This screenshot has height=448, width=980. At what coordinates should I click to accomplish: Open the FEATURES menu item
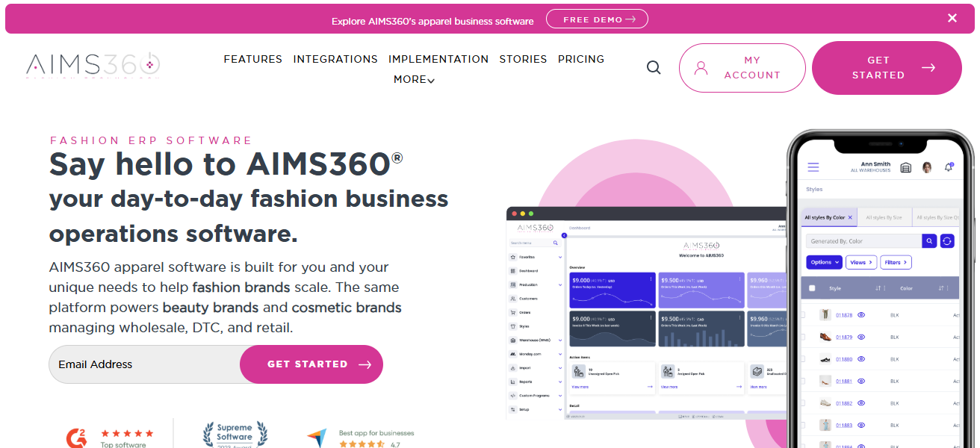[x=253, y=59]
